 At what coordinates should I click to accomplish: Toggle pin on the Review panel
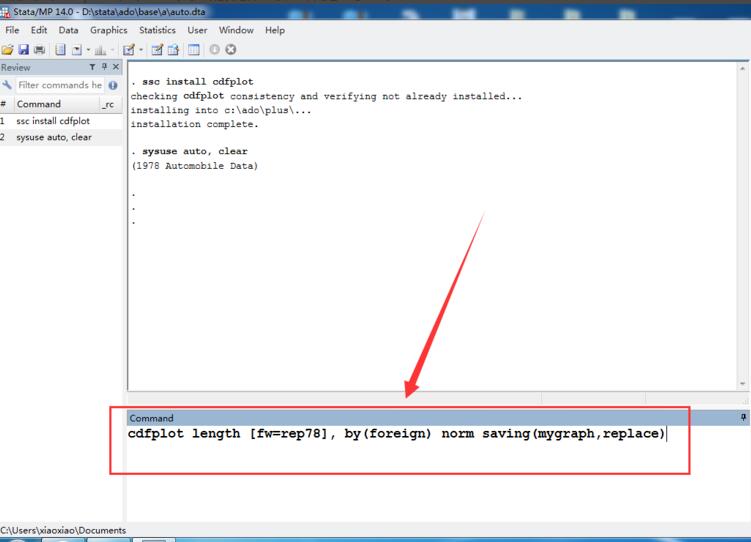point(105,67)
